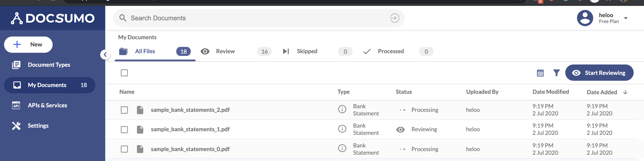Sort by Date Modified column header

coord(550,92)
